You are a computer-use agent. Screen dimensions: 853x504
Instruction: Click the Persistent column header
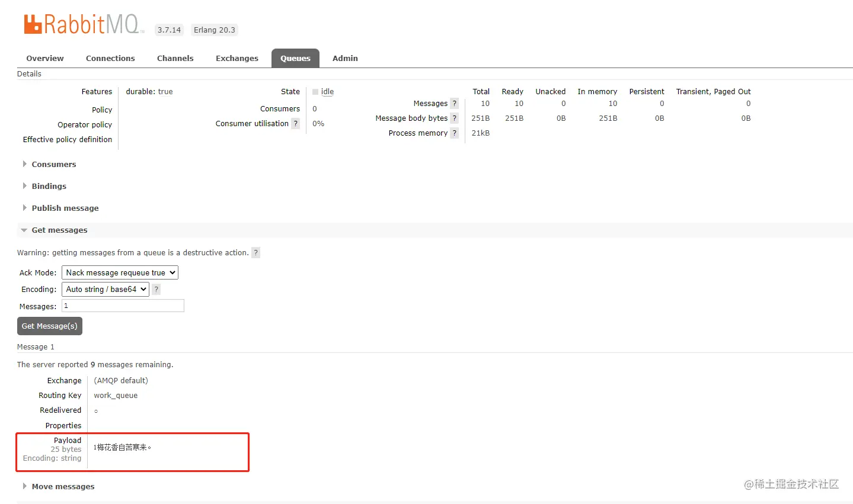(x=647, y=92)
